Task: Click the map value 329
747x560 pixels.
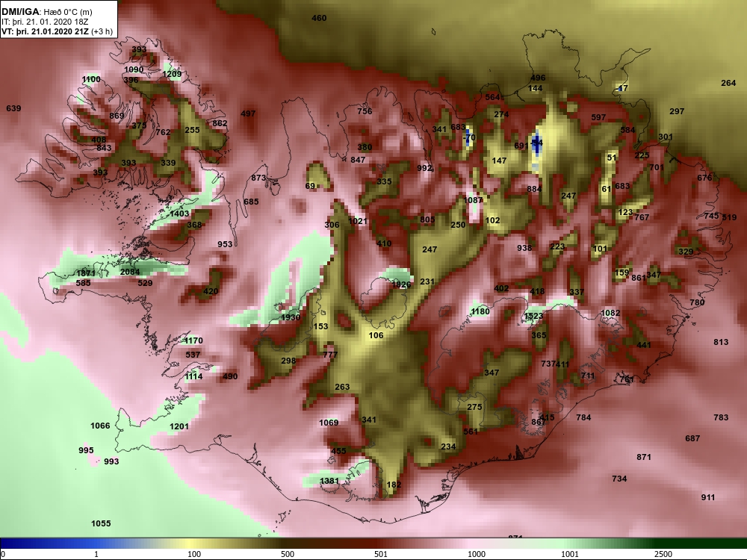Action: 686,252
